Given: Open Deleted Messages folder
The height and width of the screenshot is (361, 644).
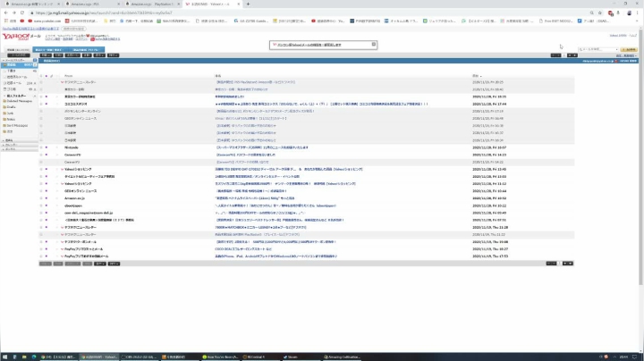Looking at the screenshot, I should [x=19, y=101].
